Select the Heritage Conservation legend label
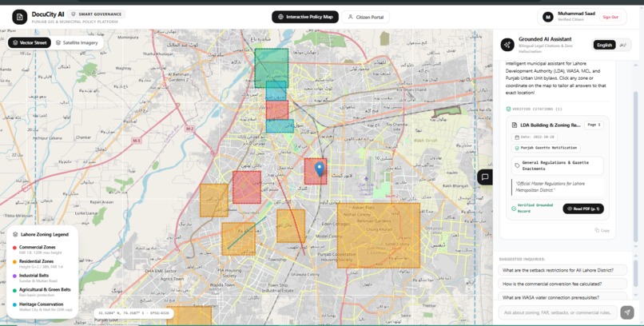Screen dimensions: 644x326 pos(41,304)
